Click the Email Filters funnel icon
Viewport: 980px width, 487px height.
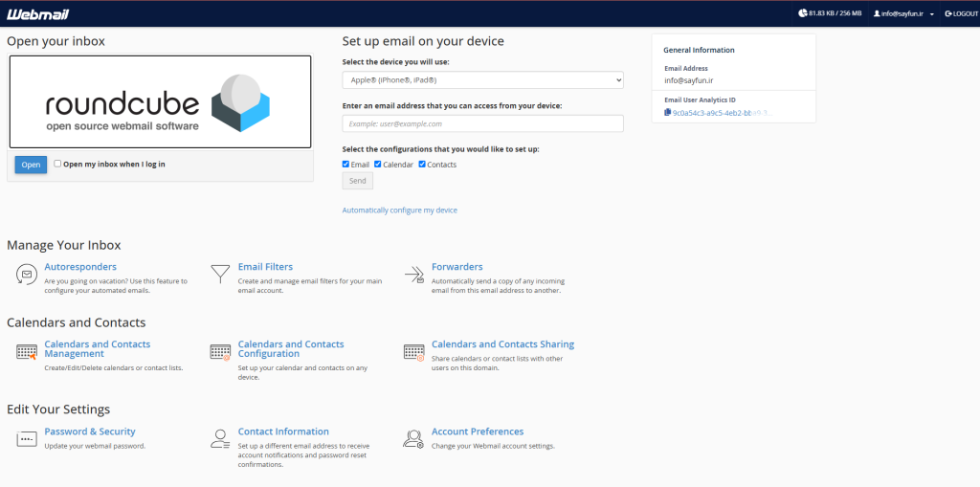click(220, 274)
